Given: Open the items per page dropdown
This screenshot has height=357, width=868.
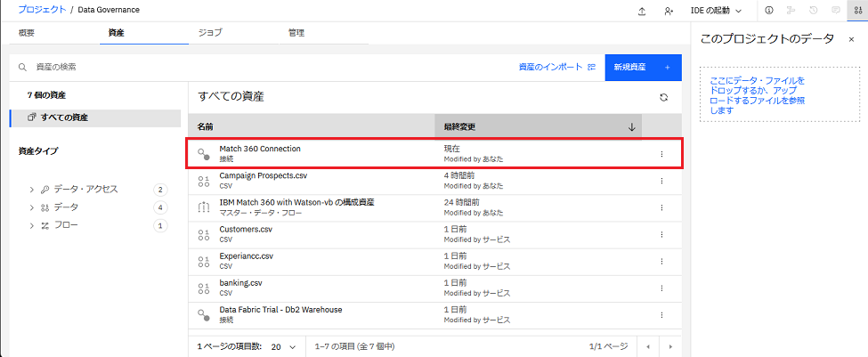Looking at the screenshot, I should (x=284, y=346).
